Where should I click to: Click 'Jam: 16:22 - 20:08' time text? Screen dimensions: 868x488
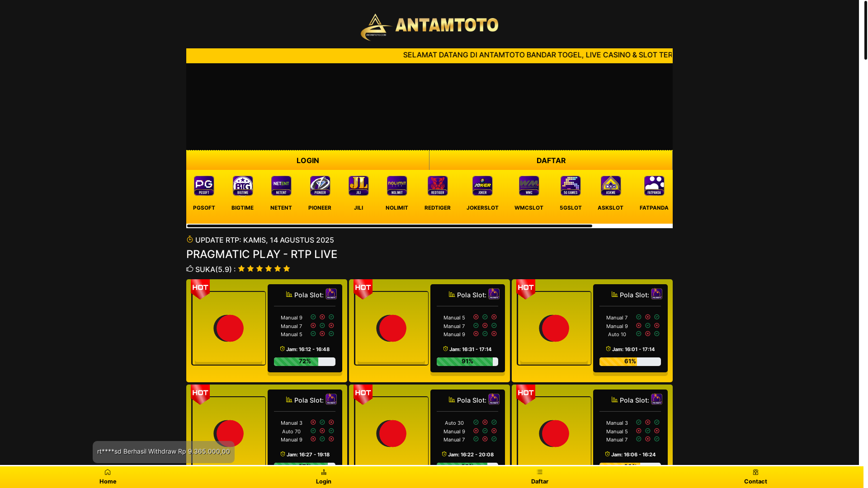tap(471, 455)
